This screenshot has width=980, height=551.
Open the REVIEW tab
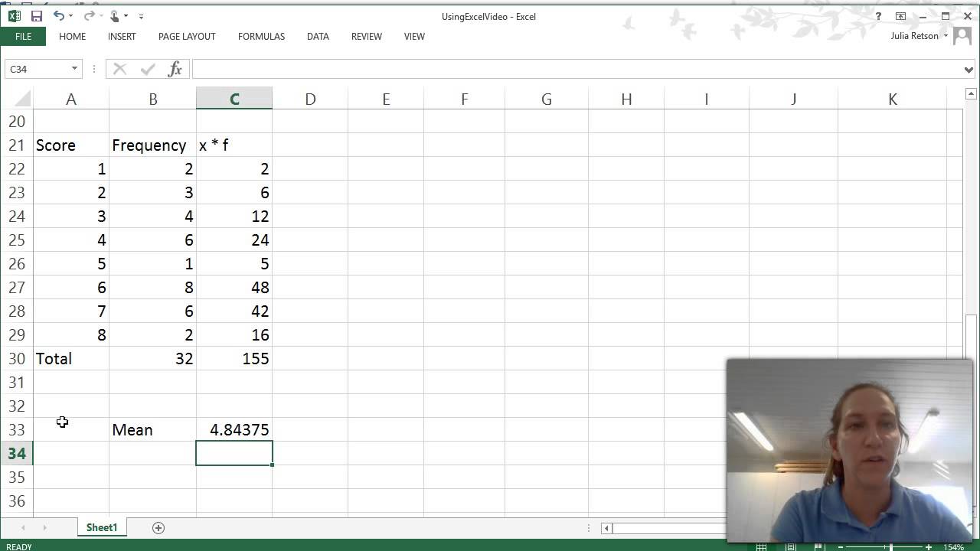coord(367,36)
